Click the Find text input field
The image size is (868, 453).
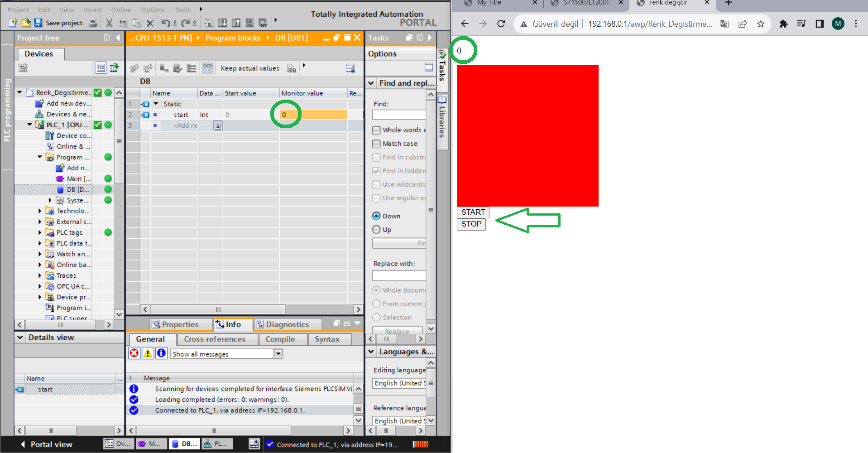pyautogui.click(x=399, y=115)
